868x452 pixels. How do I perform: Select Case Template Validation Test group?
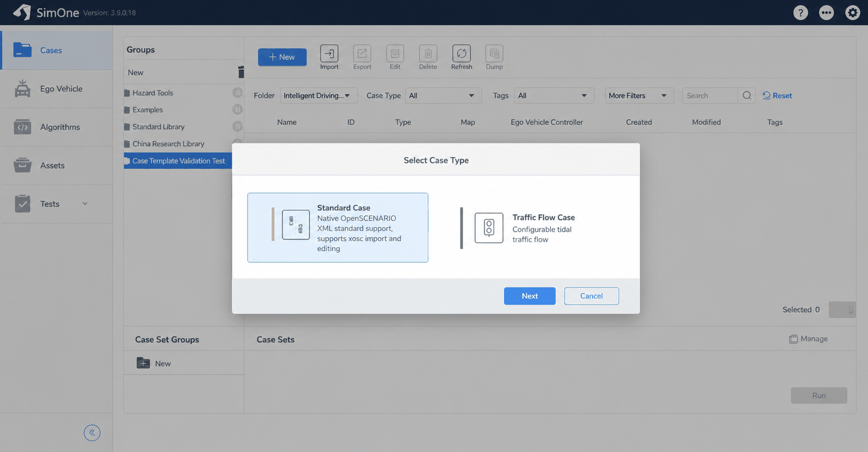click(x=178, y=161)
